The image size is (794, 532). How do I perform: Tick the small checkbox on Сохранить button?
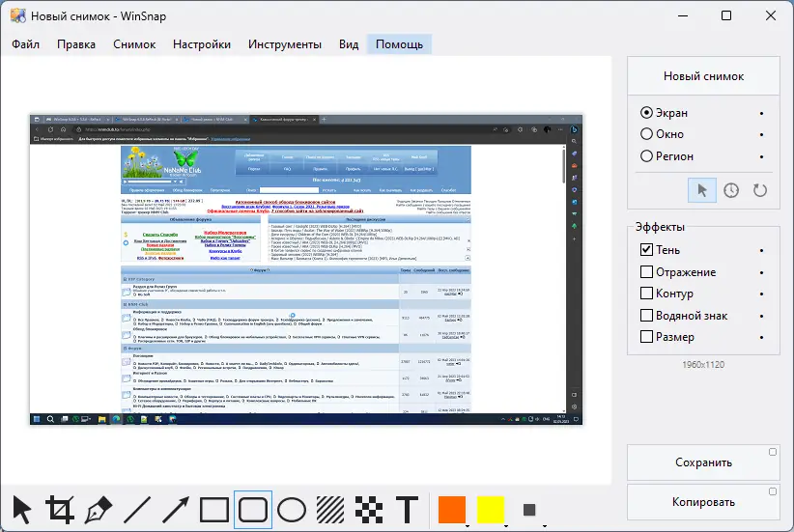(x=772, y=452)
